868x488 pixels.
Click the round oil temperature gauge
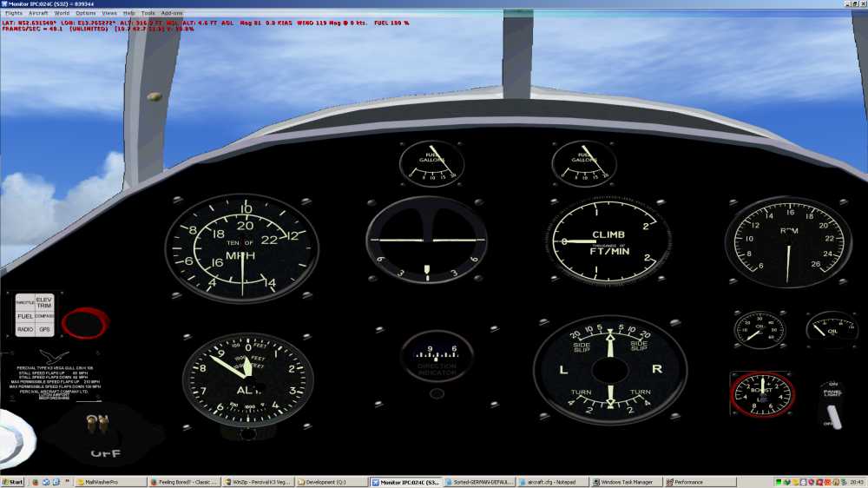pyautogui.click(x=759, y=330)
